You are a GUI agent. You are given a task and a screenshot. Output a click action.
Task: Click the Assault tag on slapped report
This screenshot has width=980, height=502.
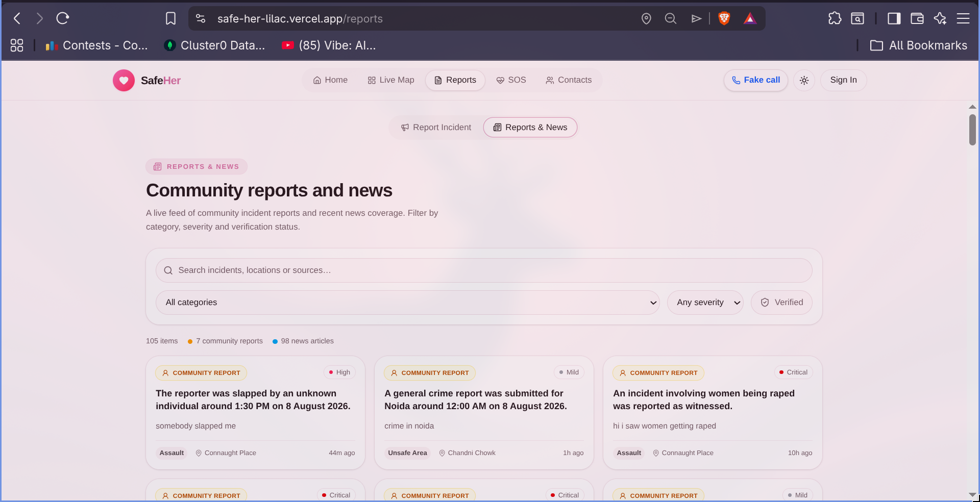tap(171, 453)
